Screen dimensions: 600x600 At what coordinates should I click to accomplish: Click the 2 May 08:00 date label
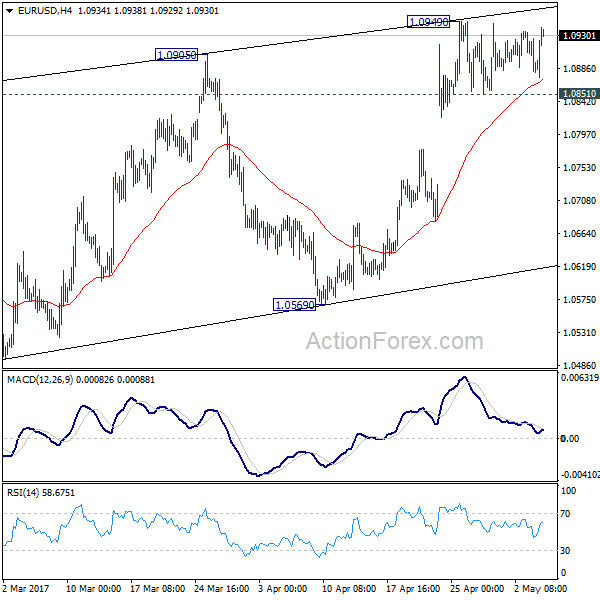point(540,588)
